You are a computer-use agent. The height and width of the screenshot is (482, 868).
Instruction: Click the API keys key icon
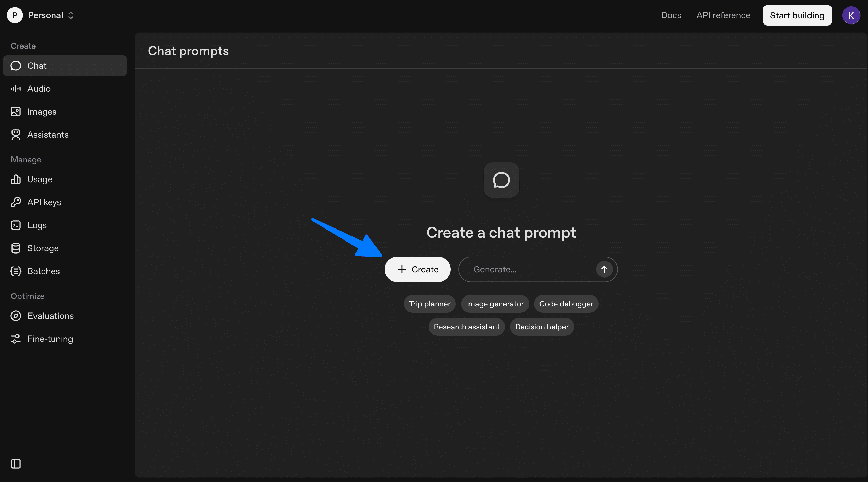click(x=16, y=202)
